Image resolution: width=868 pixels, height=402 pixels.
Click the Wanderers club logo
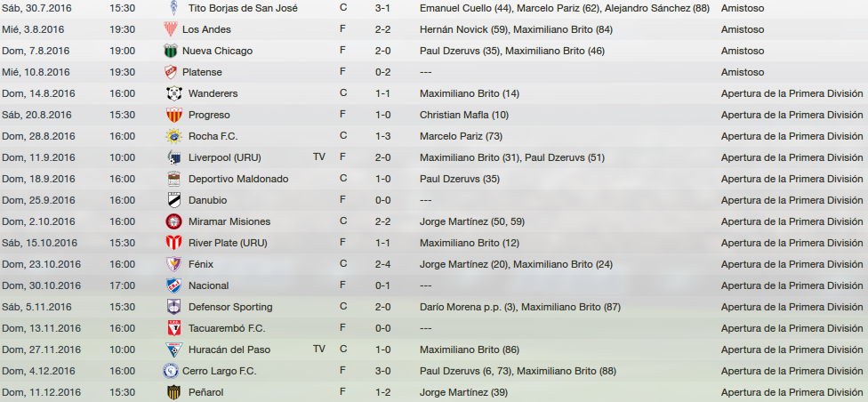pyautogui.click(x=173, y=93)
